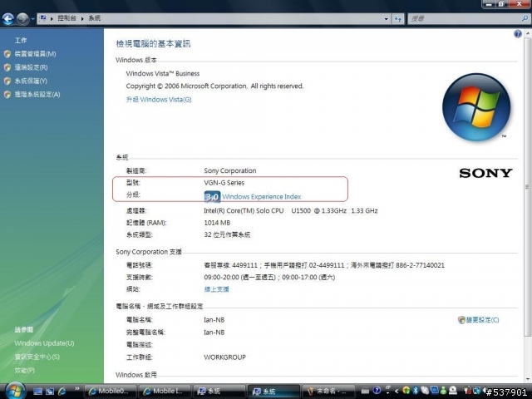The height and width of the screenshot is (399, 532).
Task: Go back with the blue Back arrow
Action: pos(8,19)
